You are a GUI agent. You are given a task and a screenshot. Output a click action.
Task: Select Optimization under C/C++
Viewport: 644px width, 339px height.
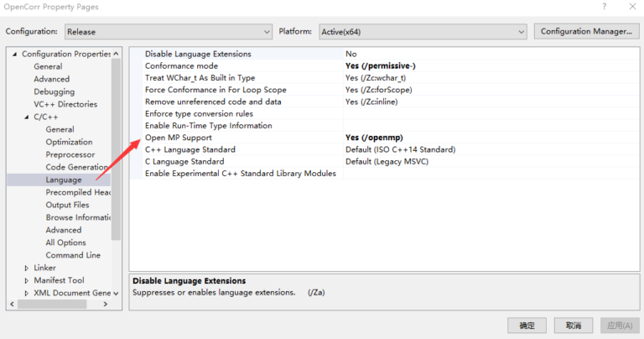(69, 142)
